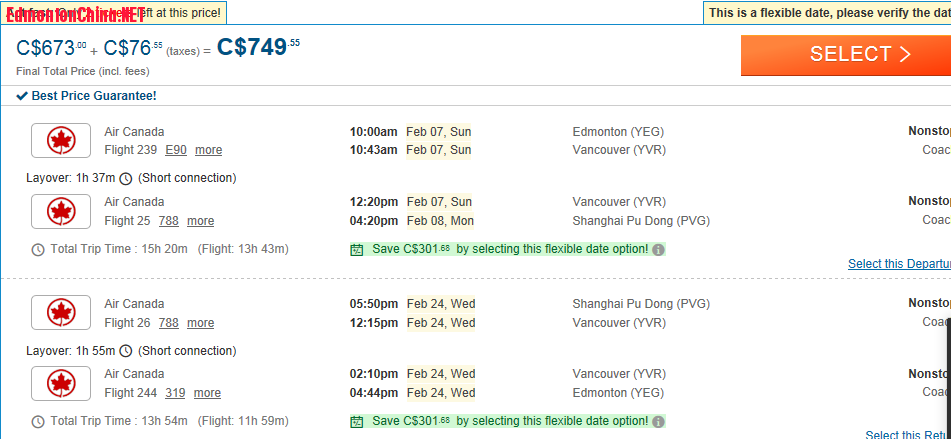951x439 pixels.
Task: Show "more" details for Flight 26
Action: click(200, 323)
